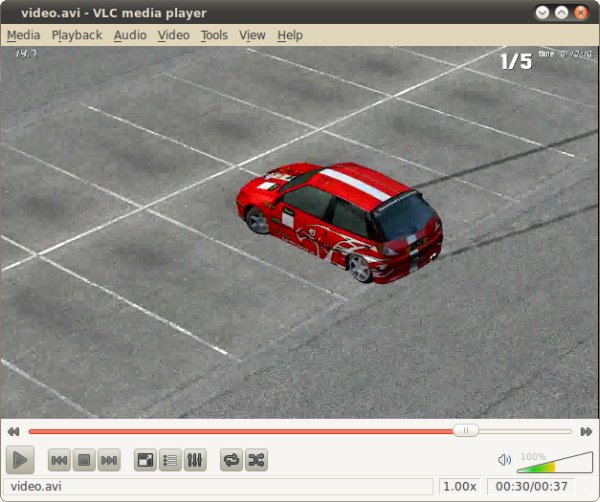Open the View menu
The image size is (600, 502).
[x=252, y=35]
